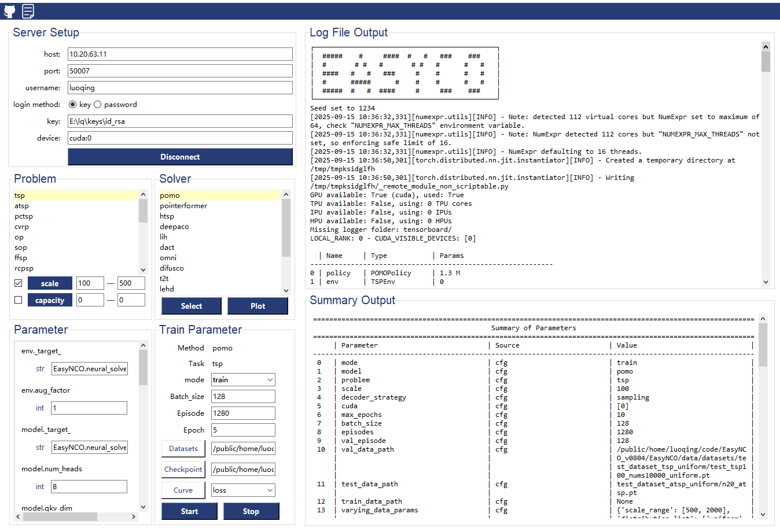Click the Select solver button
The width and height of the screenshot is (780, 532).
tap(192, 306)
